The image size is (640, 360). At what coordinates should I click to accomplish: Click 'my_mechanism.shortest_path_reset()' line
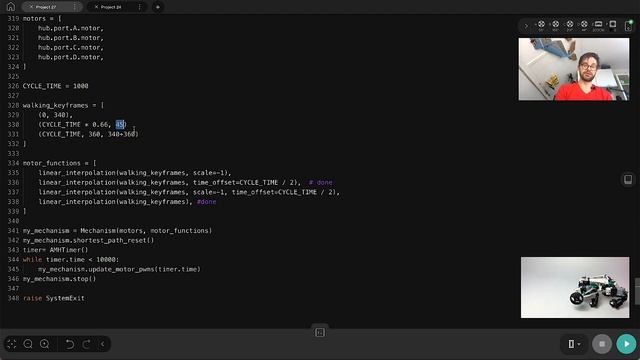[88, 240]
